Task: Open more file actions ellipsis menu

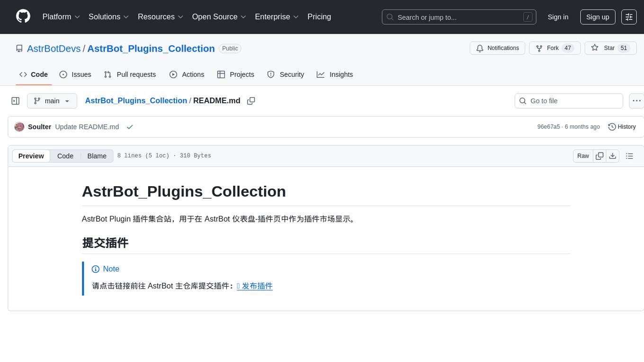Action: pyautogui.click(x=636, y=101)
